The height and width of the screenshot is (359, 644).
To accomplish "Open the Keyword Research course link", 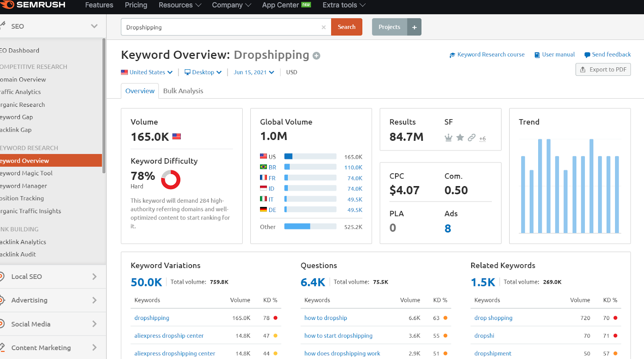I will point(487,54).
